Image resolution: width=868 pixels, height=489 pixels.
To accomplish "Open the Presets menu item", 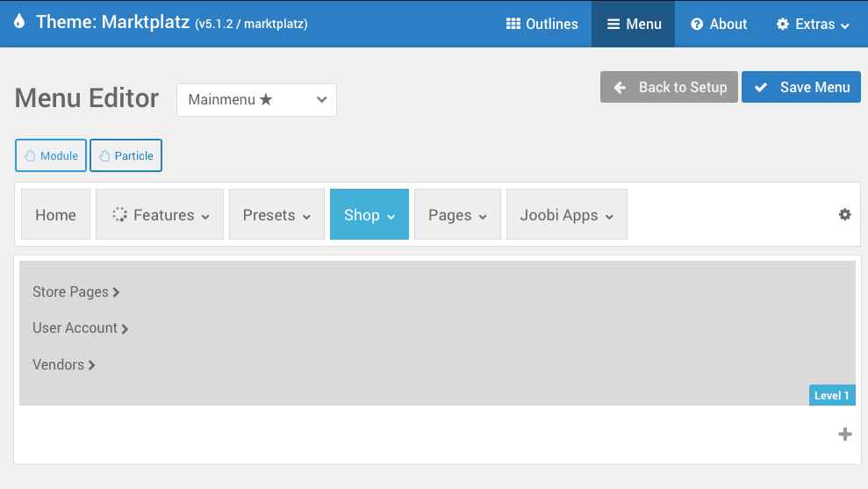I will (x=276, y=214).
